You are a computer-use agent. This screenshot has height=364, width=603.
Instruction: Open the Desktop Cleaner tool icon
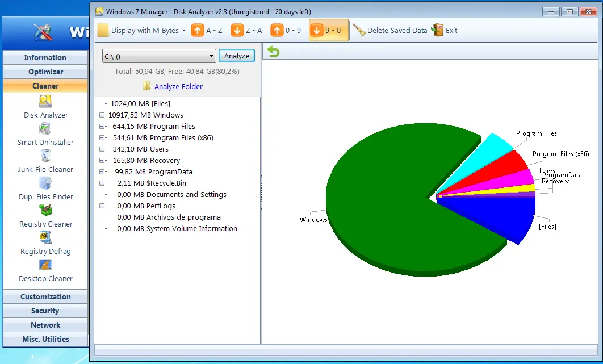point(45,265)
